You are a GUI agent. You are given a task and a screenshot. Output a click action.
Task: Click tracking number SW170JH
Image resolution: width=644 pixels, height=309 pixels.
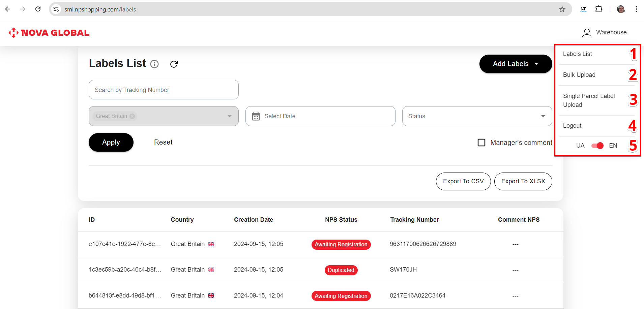(x=403, y=270)
